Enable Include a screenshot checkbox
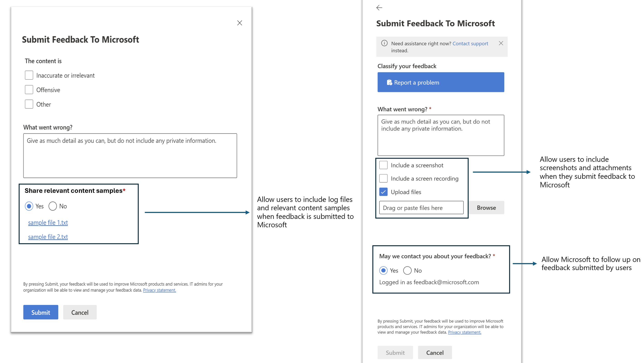This screenshot has width=644, height=363. click(x=384, y=165)
